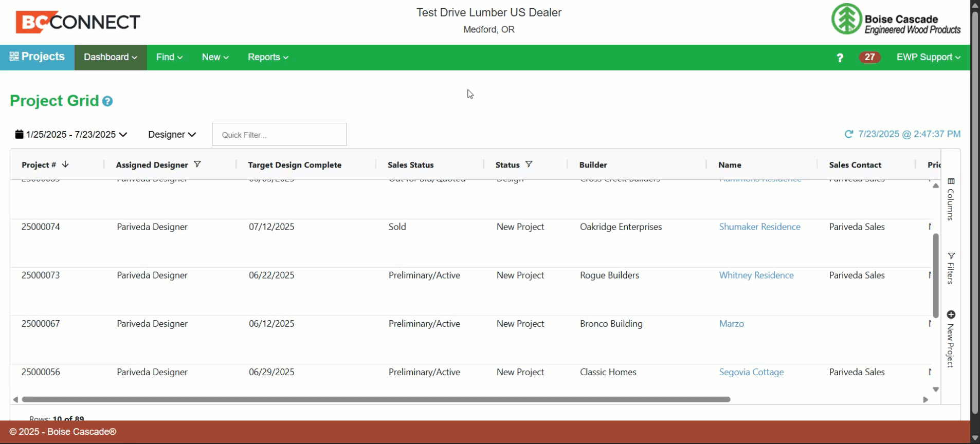Sort by Sales Contact column header
Viewport: 980px width, 444px height.
click(855, 165)
